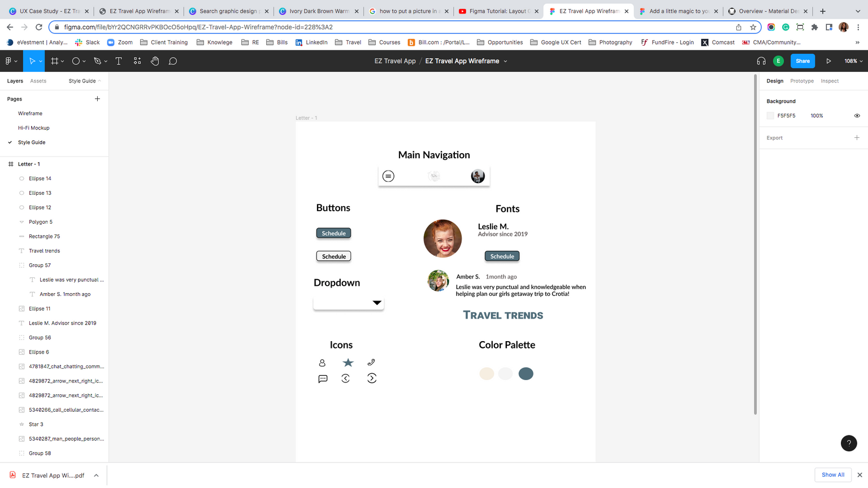Screen dimensions: 868x488
Task: Select the Travel trends layer
Action: 44,251
